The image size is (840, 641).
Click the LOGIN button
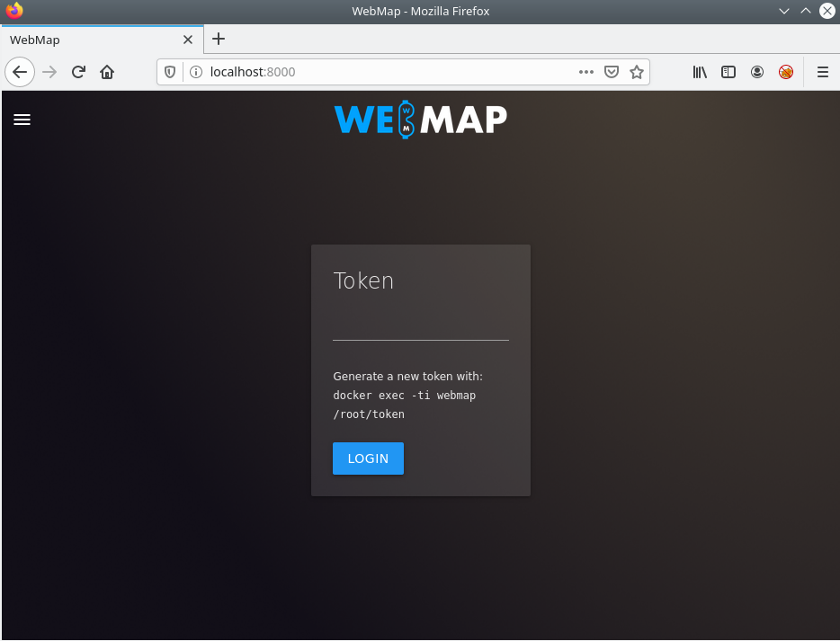368,458
